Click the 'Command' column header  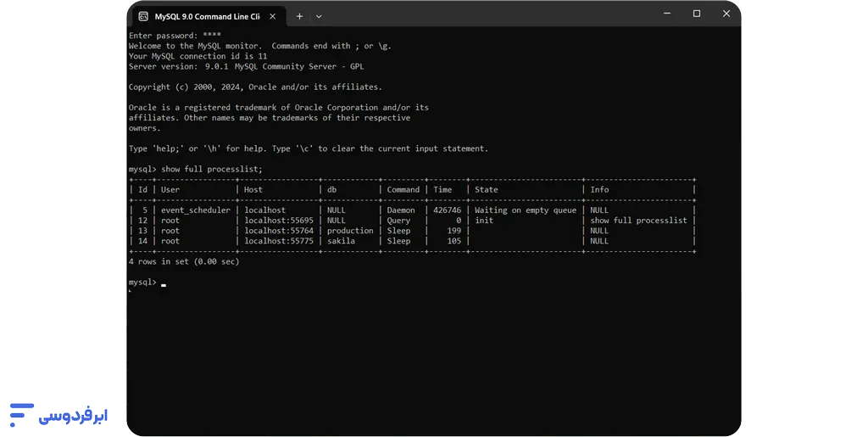coord(403,189)
